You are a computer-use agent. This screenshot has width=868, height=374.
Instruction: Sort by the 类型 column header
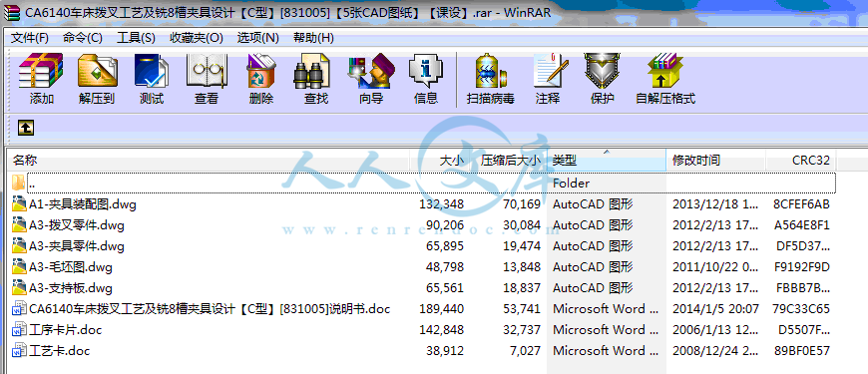(607, 161)
